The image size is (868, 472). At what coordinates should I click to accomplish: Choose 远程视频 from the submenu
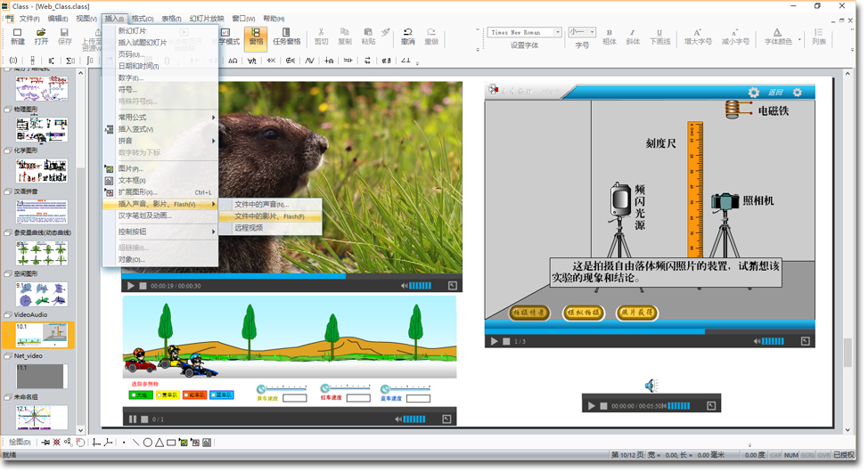tap(249, 228)
